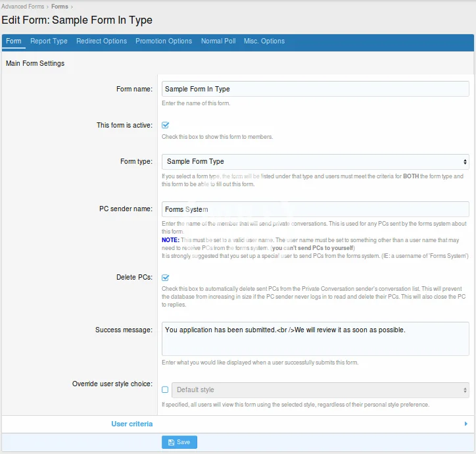Click the Forms breadcrumb link
Screen dimensions: 476x454
(x=59, y=7)
